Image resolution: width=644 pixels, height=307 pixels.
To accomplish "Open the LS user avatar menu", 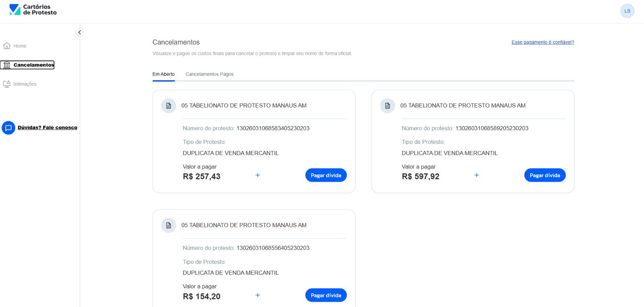I will [627, 11].
